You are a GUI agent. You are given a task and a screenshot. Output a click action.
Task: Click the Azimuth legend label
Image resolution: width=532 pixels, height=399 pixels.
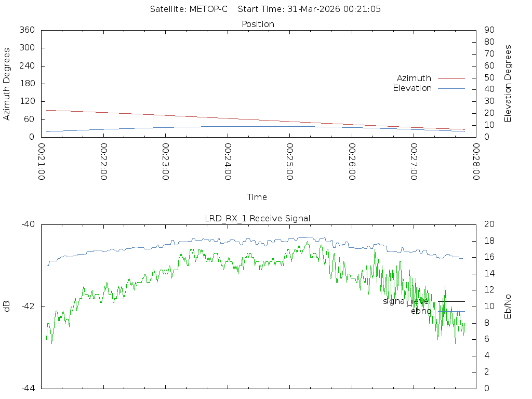click(x=414, y=78)
